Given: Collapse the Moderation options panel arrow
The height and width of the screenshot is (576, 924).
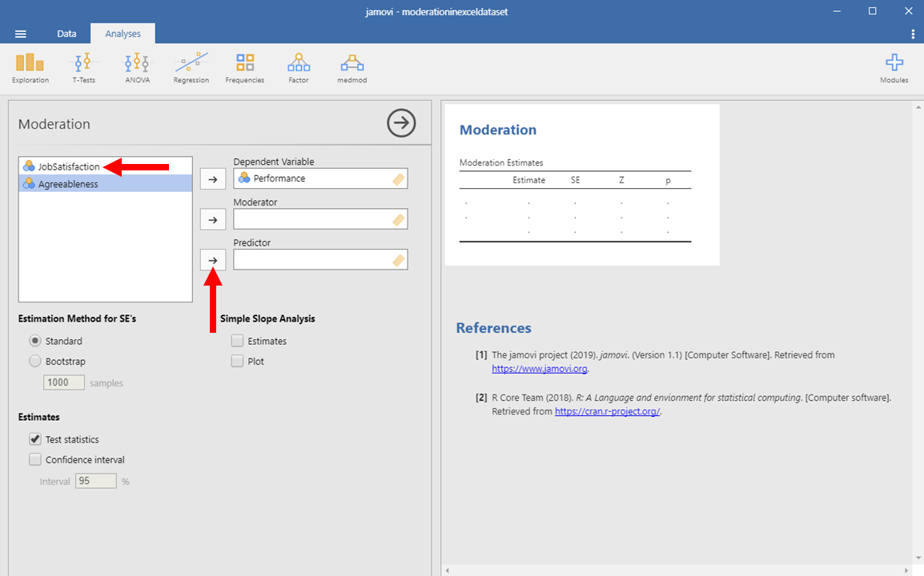Looking at the screenshot, I should [x=401, y=123].
